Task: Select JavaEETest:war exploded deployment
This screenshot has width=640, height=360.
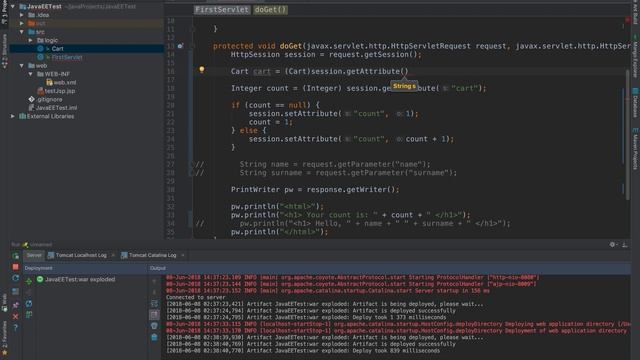Action: [80, 280]
